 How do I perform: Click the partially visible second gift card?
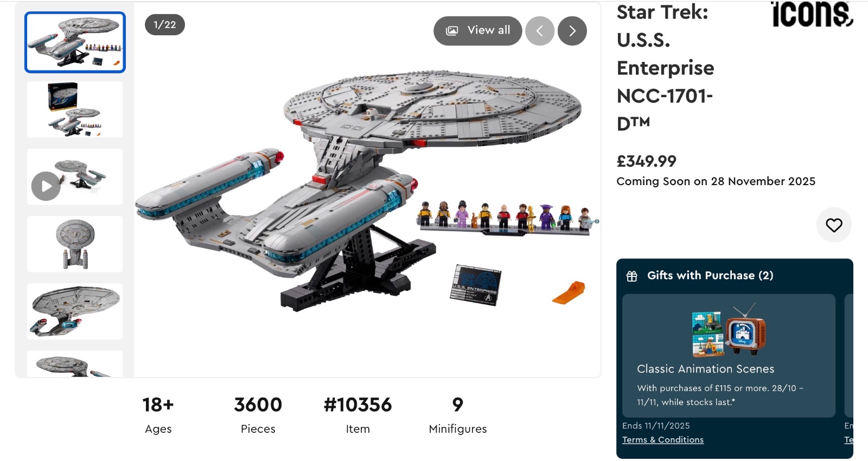[x=849, y=356]
